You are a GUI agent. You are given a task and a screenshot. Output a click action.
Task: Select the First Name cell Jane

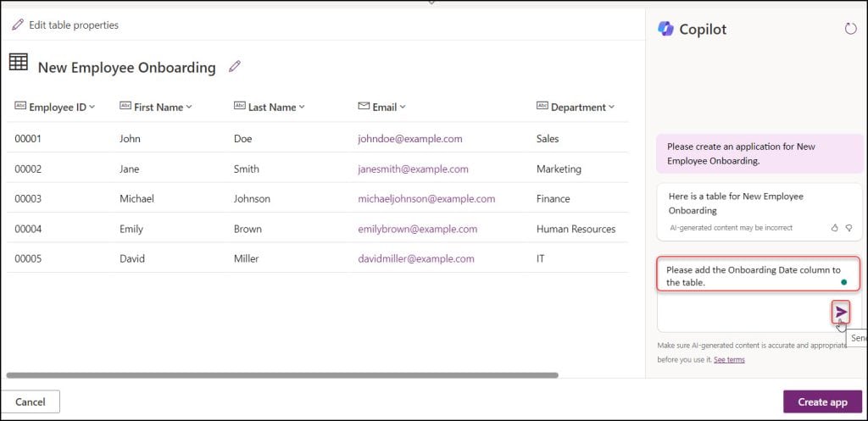(x=130, y=169)
